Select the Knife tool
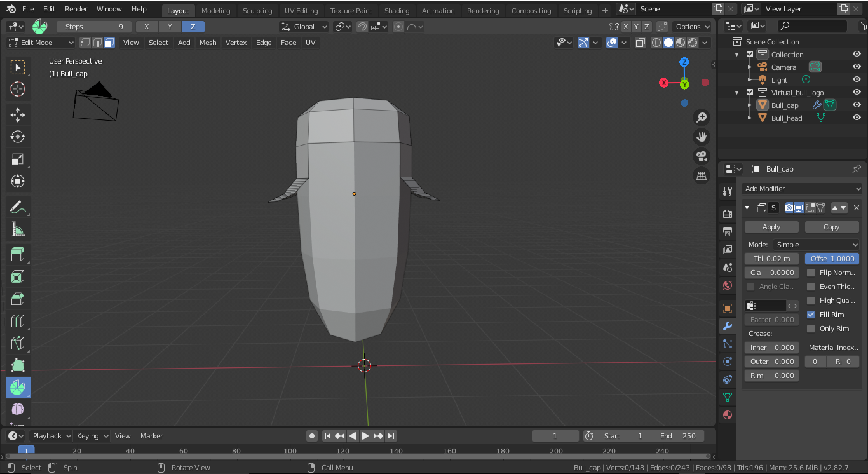 click(18, 343)
